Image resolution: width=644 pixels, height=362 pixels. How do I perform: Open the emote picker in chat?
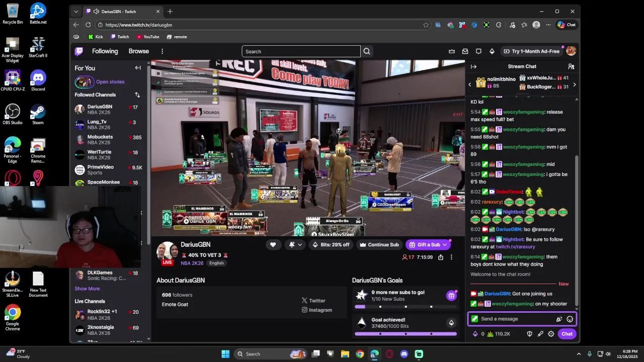click(570, 319)
